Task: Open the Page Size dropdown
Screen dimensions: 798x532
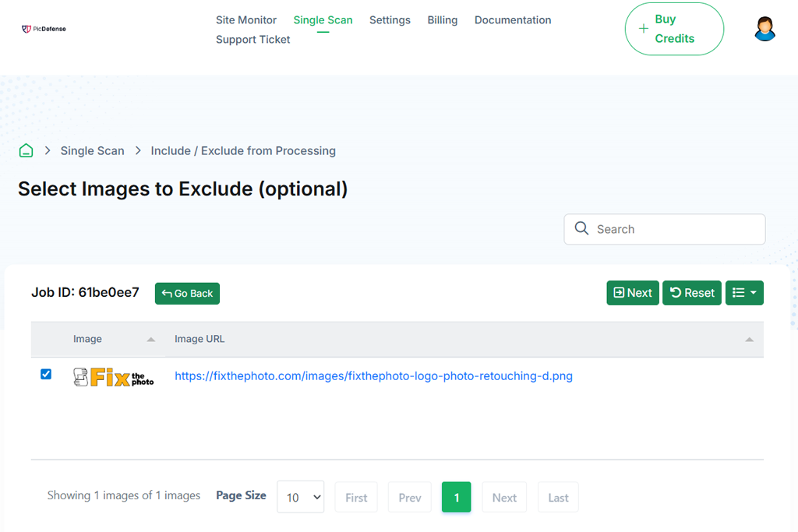Action: [x=300, y=497]
